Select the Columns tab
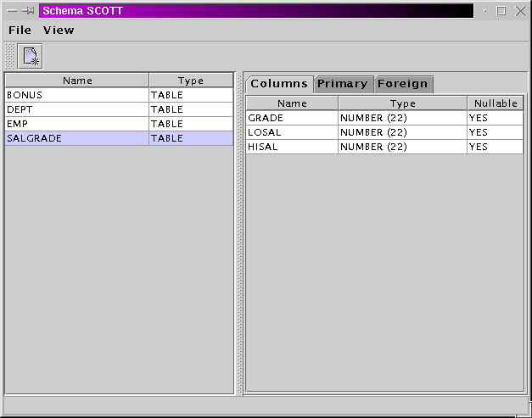Image resolution: width=532 pixels, height=418 pixels. (279, 84)
